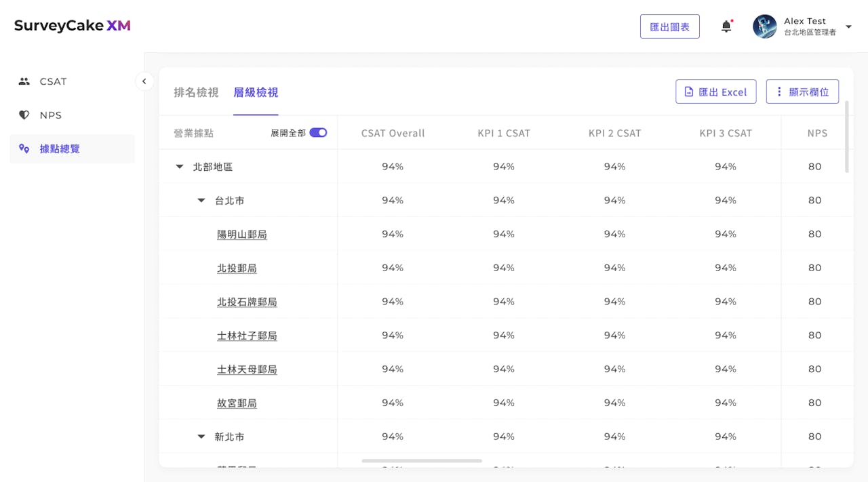The width and height of the screenshot is (868, 482).
Task: Click the 匯出圖表 button
Action: coord(669,26)
